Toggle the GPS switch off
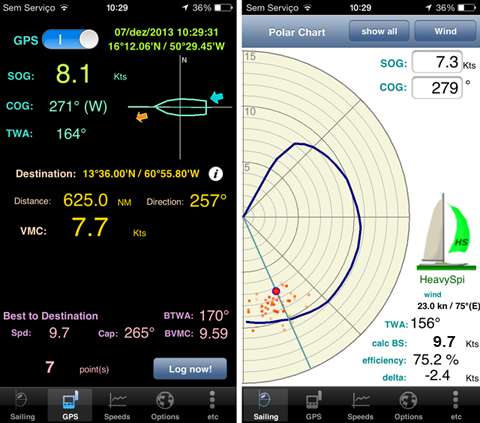480x423 pixels. tap(70, 39)
